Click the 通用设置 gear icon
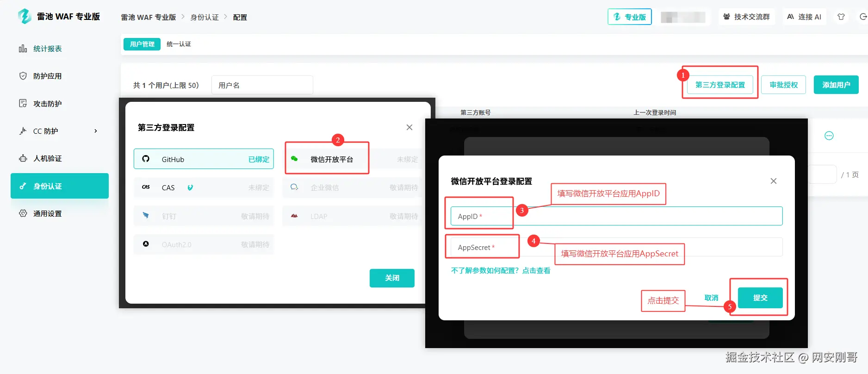Viewport: 868px width, 374px height. (x=23, y=213)
